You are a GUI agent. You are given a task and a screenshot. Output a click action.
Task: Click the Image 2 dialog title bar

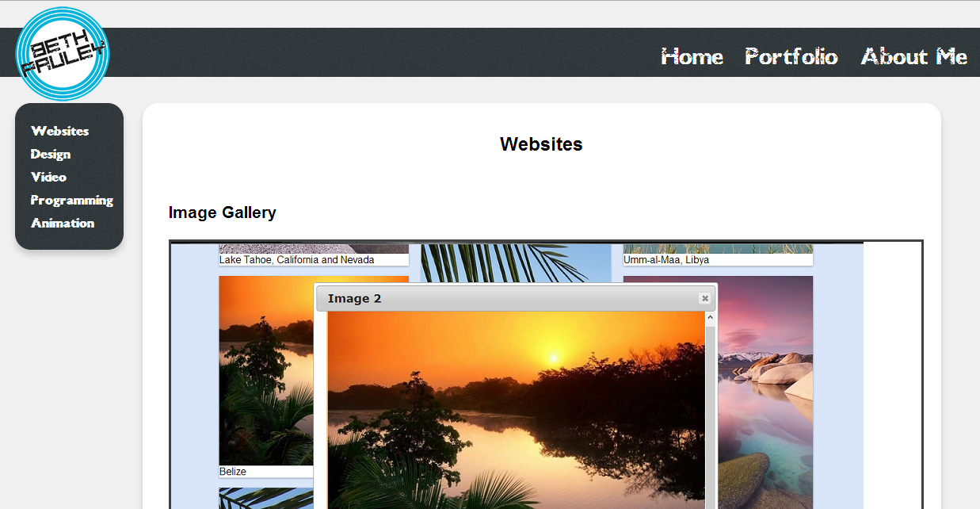pyautogui.click(x=507, y=298)
